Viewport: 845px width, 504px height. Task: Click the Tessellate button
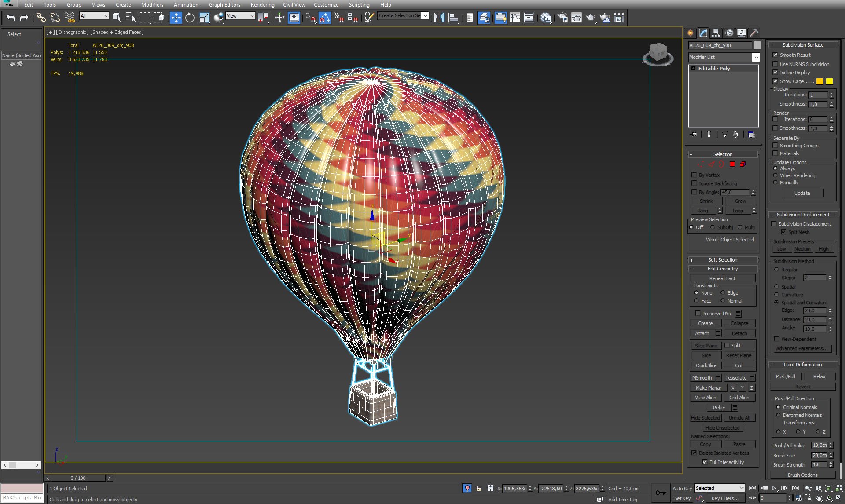coord(736,378)
